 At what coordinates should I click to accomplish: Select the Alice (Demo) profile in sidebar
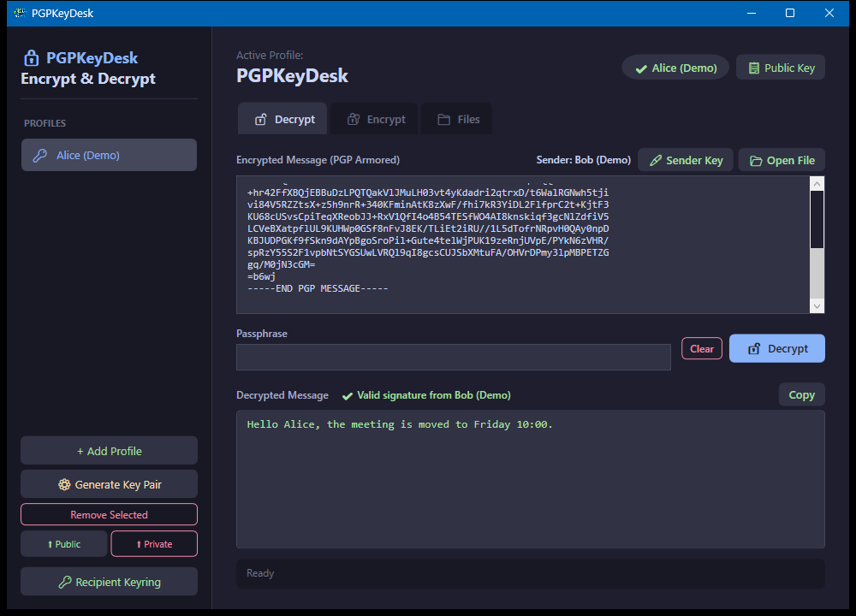pos(110,155)
